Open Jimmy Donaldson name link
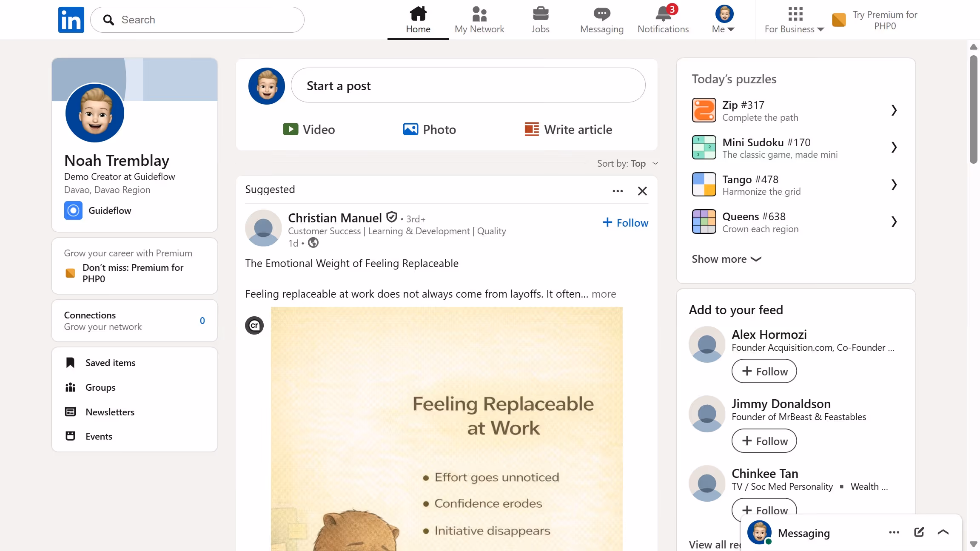The width and height of the screenshot is (980, 551). tap(781, 403)
